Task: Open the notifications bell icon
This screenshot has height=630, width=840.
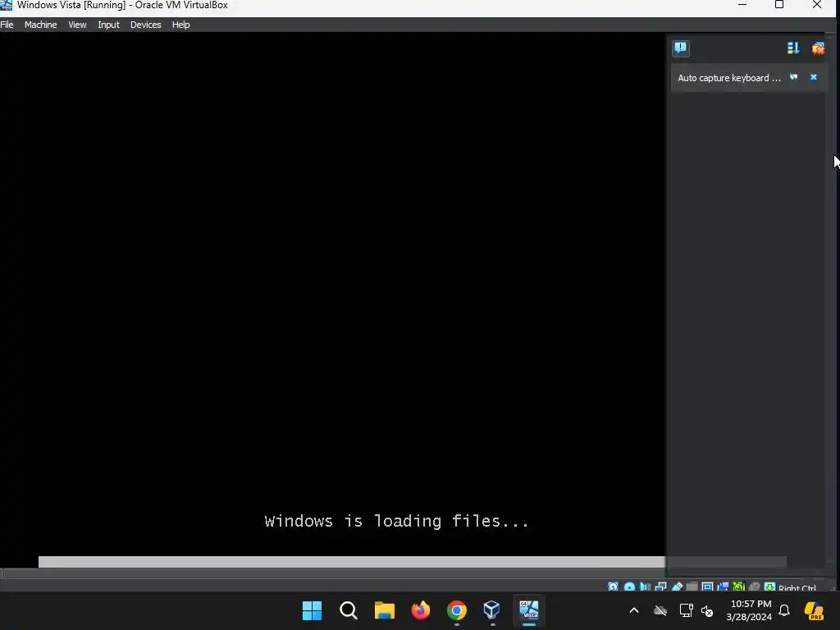Action: 784,610
